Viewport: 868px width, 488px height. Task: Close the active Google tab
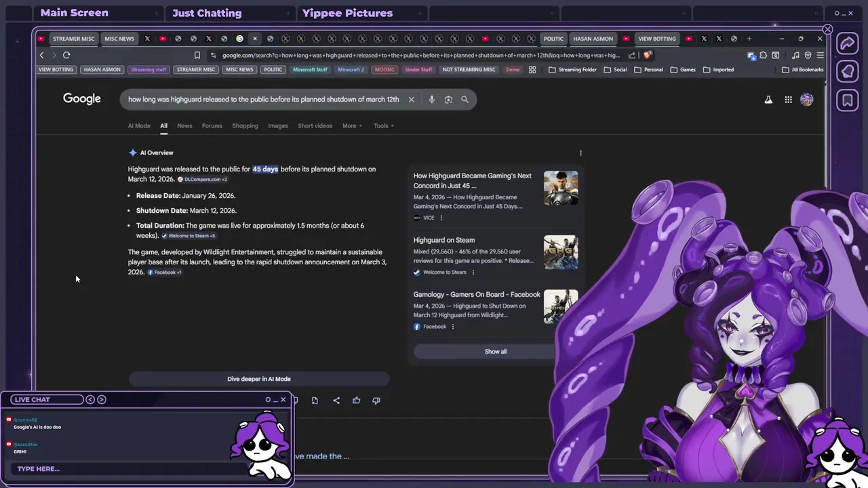[255, 39]
